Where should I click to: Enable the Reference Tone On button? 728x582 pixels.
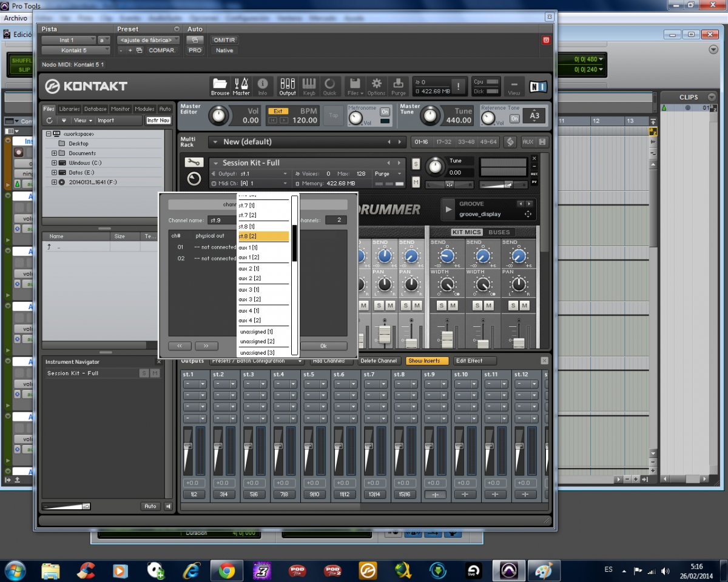click(x=514, y=119)
